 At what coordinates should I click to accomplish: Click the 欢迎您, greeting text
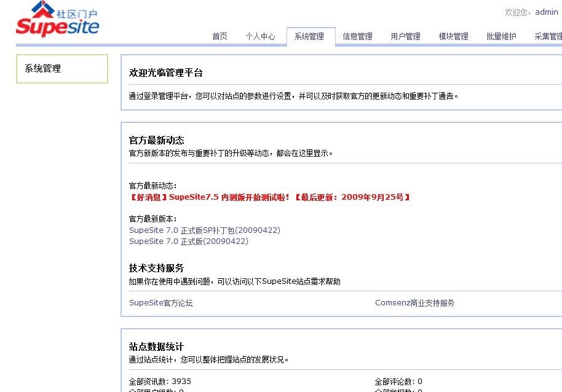click(x=518, y=12)
